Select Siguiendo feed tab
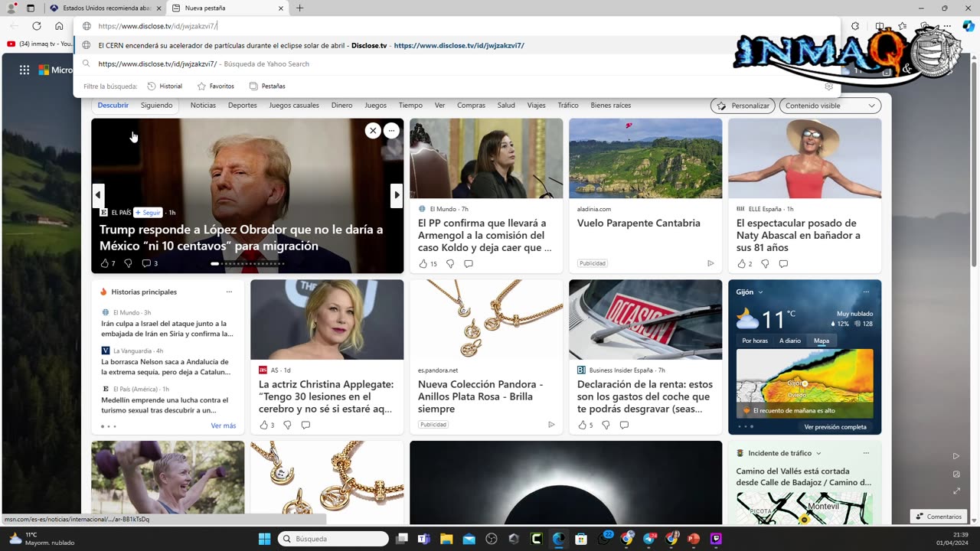980x551 pixels. pyautogui.click(x=156, y=105)
